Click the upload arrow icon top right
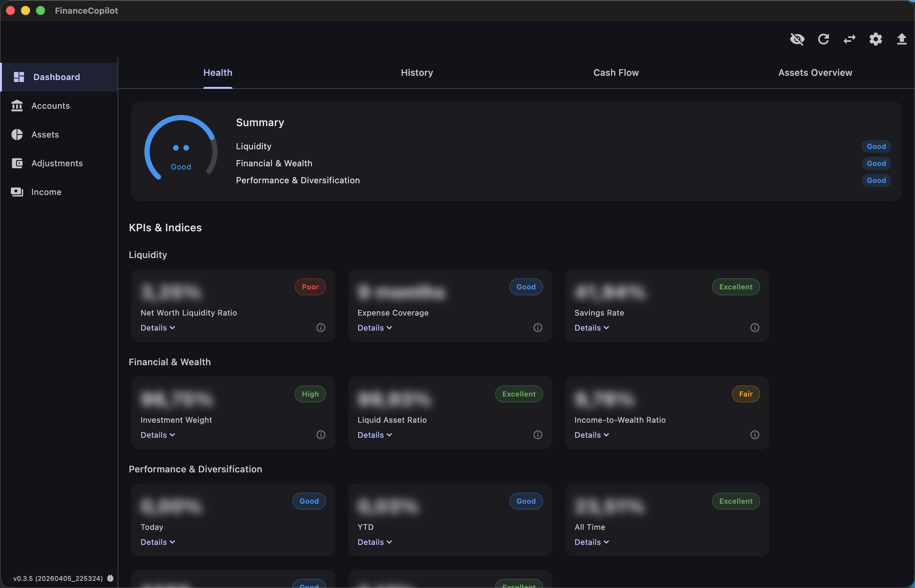Viewport: 915px width, 588px height. tap(901, 39)
